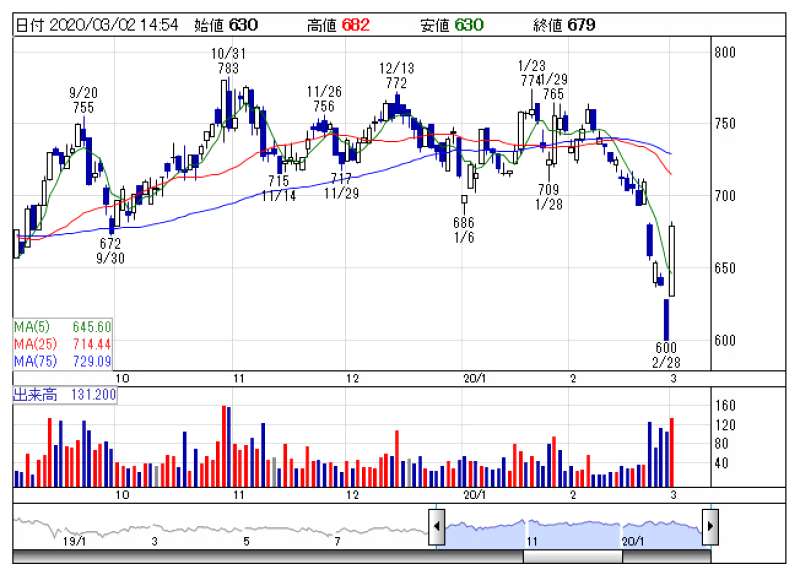Click the 出来高 131,200 volume label
The width and height of the screenshot is (800, 575).
pos(65,394)
